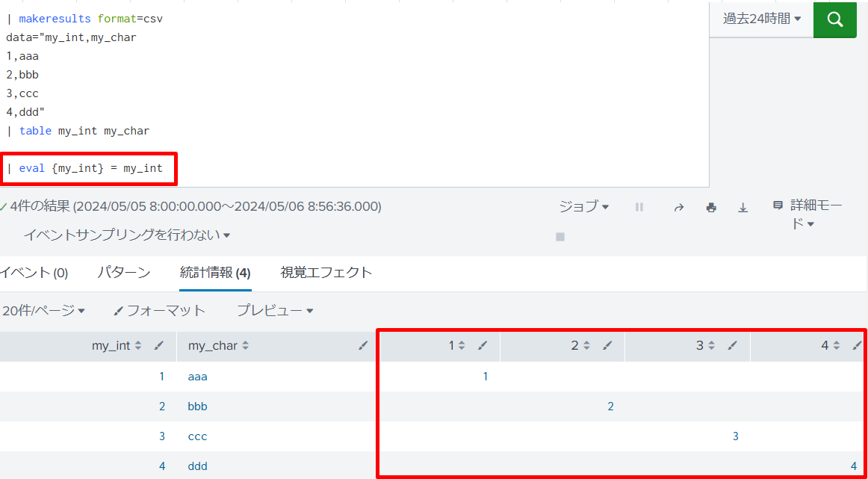Sort by column 2 arrows
This screenshot has height=479, width=868.
[586, 345]
